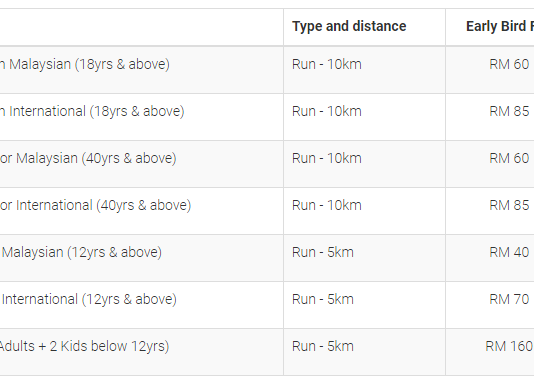
Task: Click 'Run - 10km' for International 18yrs row
Action: pyautogui.click(x=327, y=111)
